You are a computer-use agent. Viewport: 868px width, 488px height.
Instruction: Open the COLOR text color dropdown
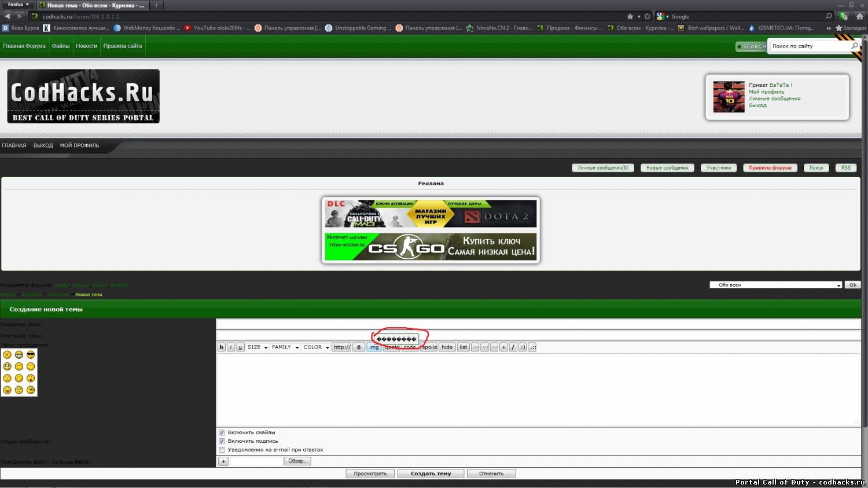click(316, 347)
